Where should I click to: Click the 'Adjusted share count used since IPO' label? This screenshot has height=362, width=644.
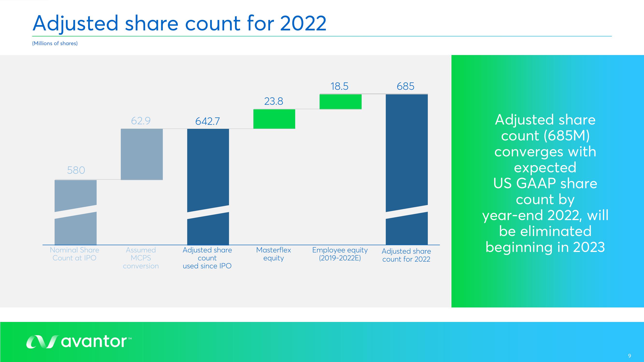[207, 258]
